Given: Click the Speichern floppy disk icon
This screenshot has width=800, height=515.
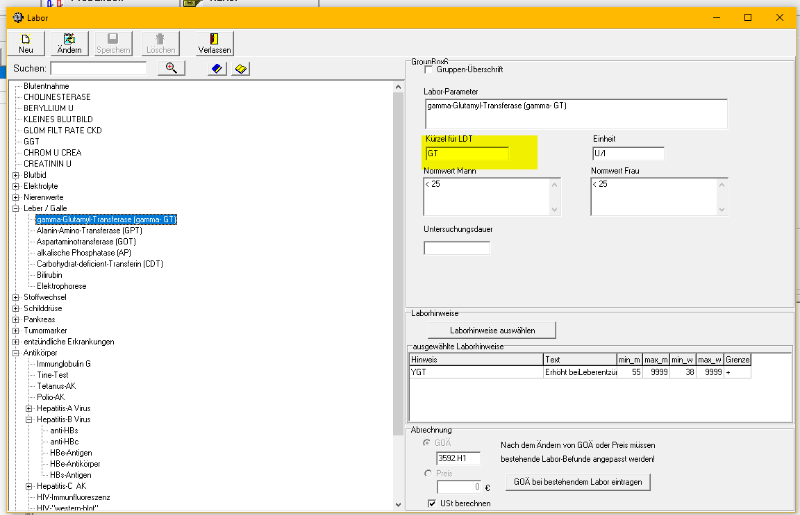Looking at the screenshot, I should point(113,38).
